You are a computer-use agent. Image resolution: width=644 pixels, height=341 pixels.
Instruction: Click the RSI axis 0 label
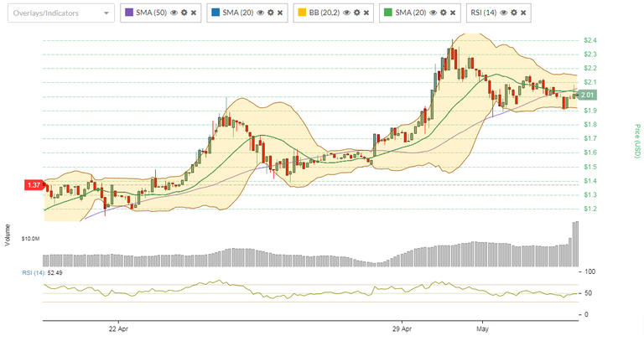tap(586, 314)
